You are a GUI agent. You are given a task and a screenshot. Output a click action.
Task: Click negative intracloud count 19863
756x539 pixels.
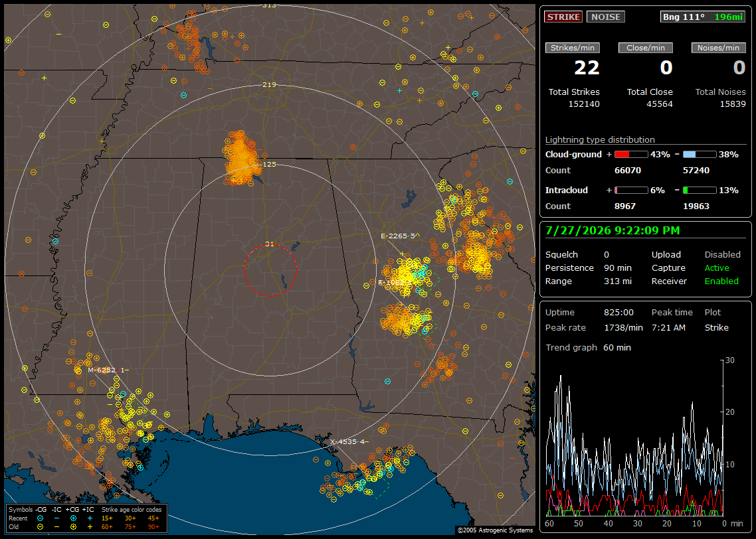pos(696,206)
